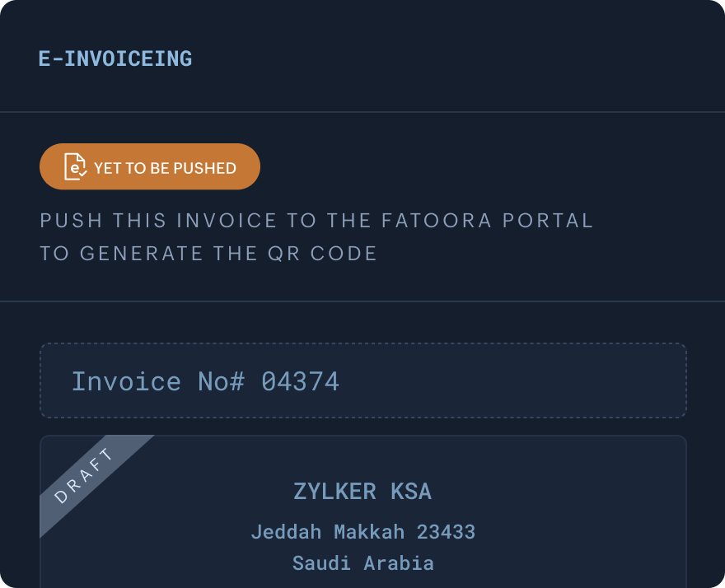Click the "Invoice No#" label text
The height and width of the screenshot is (588, 725).
pos(158,381)
